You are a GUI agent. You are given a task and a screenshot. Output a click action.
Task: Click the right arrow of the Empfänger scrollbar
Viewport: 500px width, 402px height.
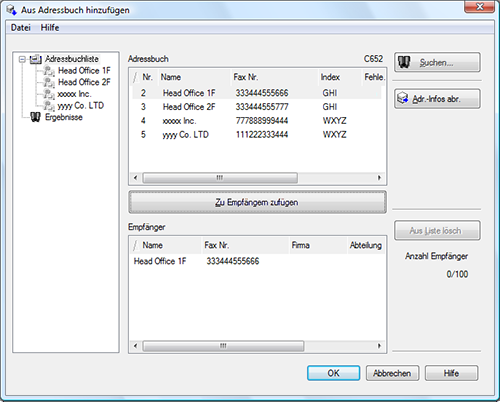click(x=379, y=346)
